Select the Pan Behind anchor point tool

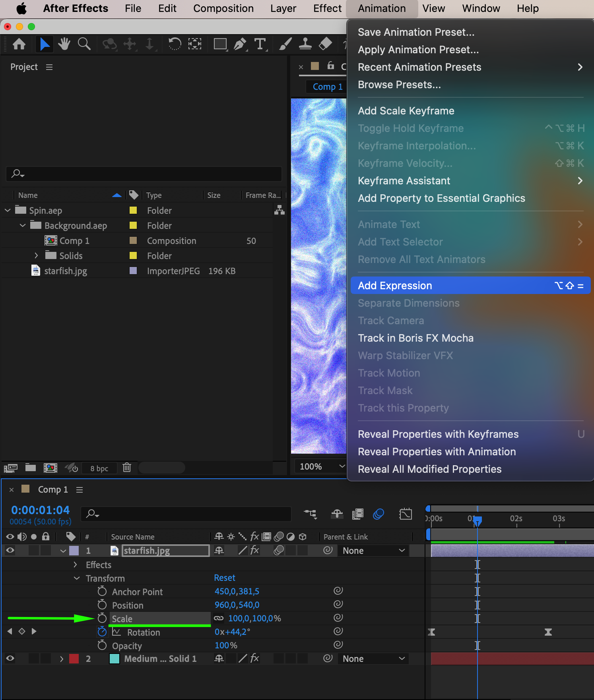195,44
